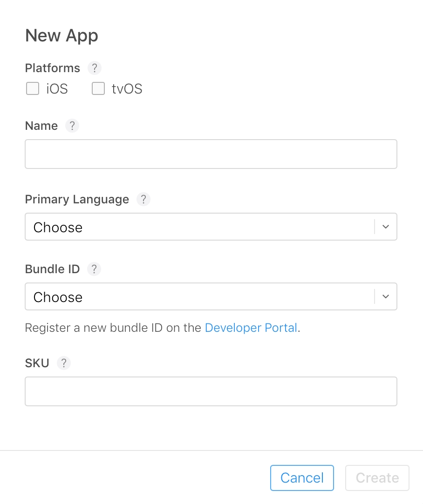The image size is (423, 504).
Task: Click the New App heading
Action: (x=61, y=35)
